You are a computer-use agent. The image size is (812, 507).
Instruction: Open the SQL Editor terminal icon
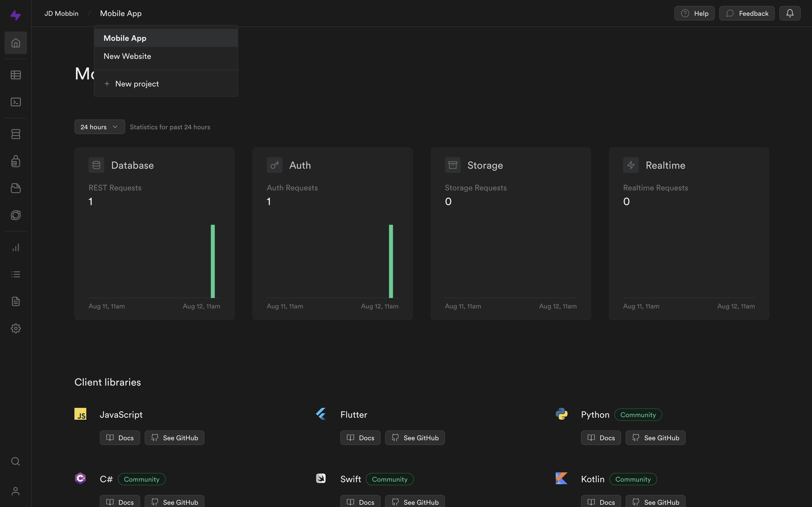[16, 102]
